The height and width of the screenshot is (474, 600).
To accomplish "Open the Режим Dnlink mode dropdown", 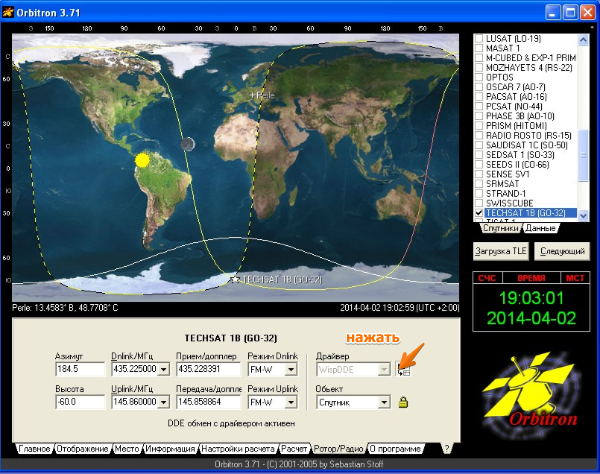I will point(291,370).
